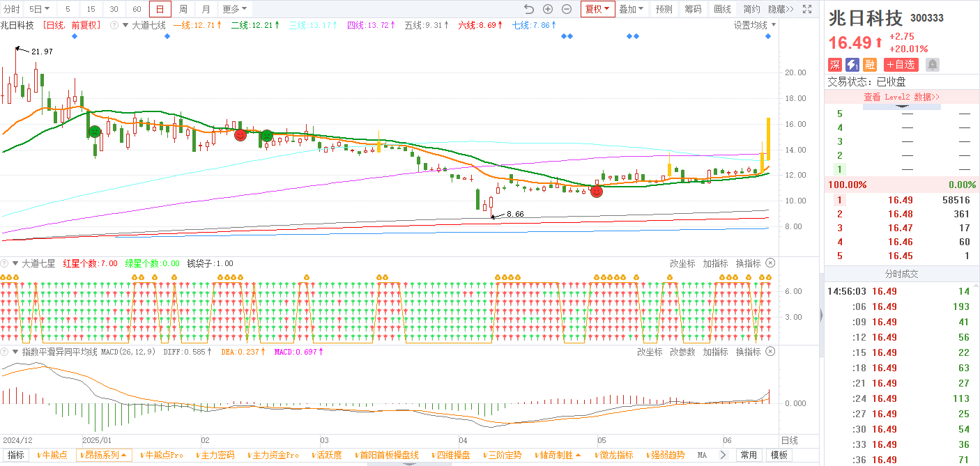Click the 14:56:03 trade row

click(x=901, y=291)
